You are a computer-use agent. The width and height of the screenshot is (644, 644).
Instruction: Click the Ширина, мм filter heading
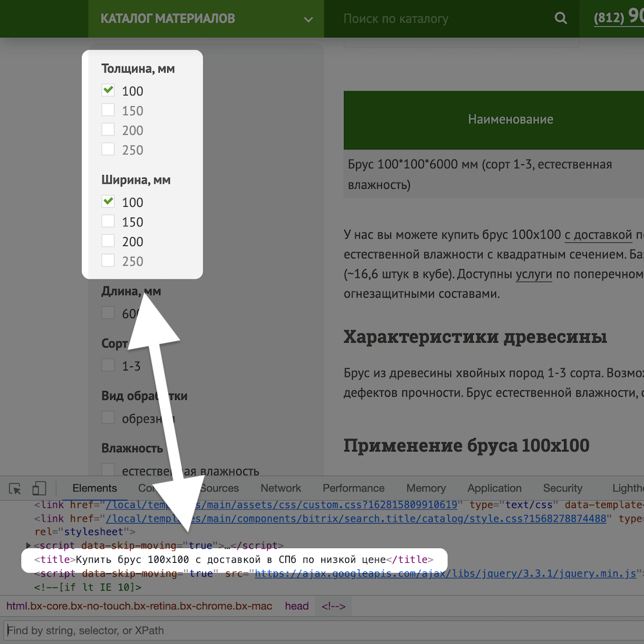point(136,180)
